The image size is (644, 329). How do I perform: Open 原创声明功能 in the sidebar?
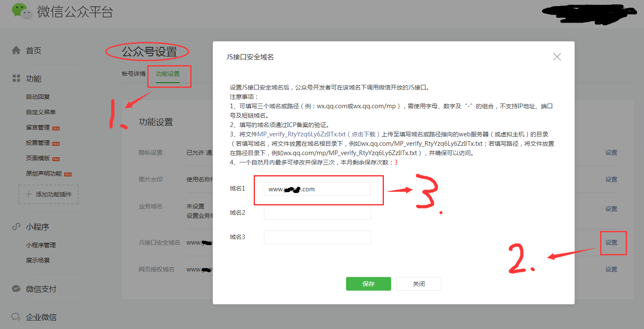(x=44, y=173)
